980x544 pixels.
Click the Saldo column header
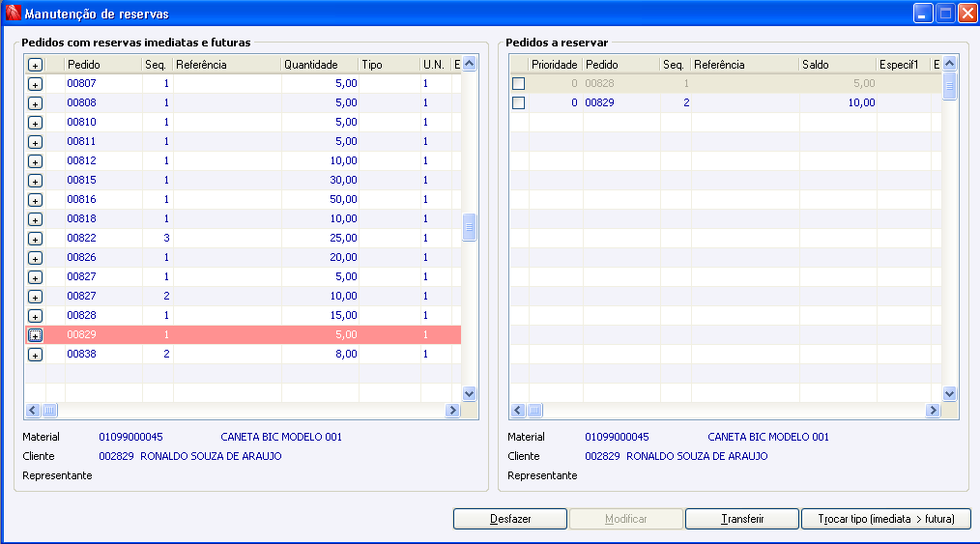[838, 65]
